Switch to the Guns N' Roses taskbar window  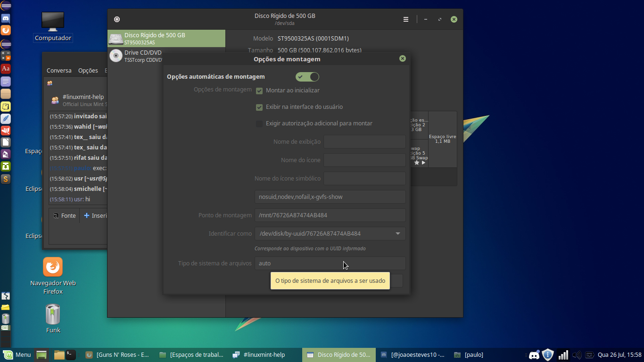click(118, 355)
